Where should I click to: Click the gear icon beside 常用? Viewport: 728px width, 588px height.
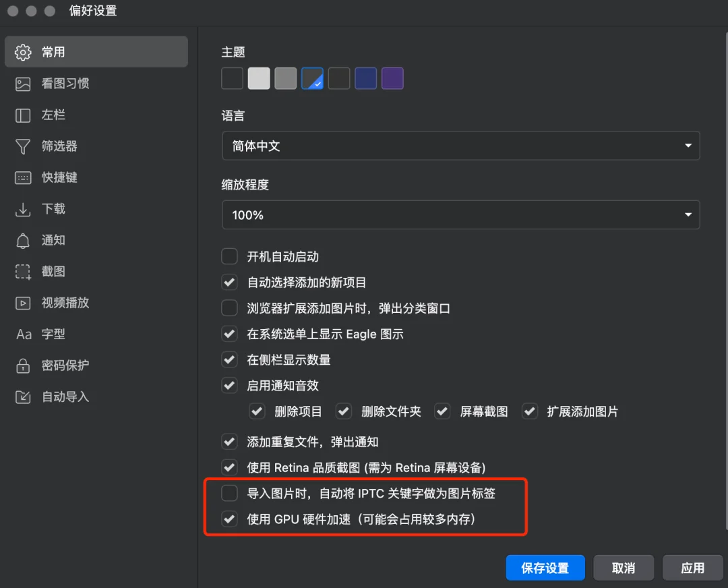point(23,53)
